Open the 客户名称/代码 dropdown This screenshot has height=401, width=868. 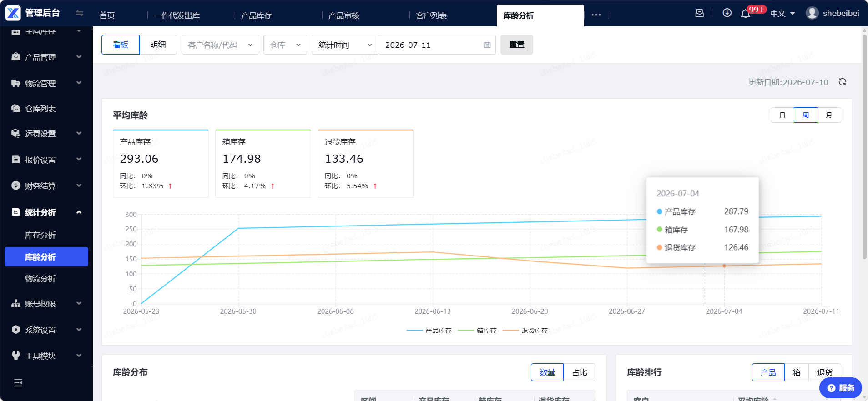[220, 45]
